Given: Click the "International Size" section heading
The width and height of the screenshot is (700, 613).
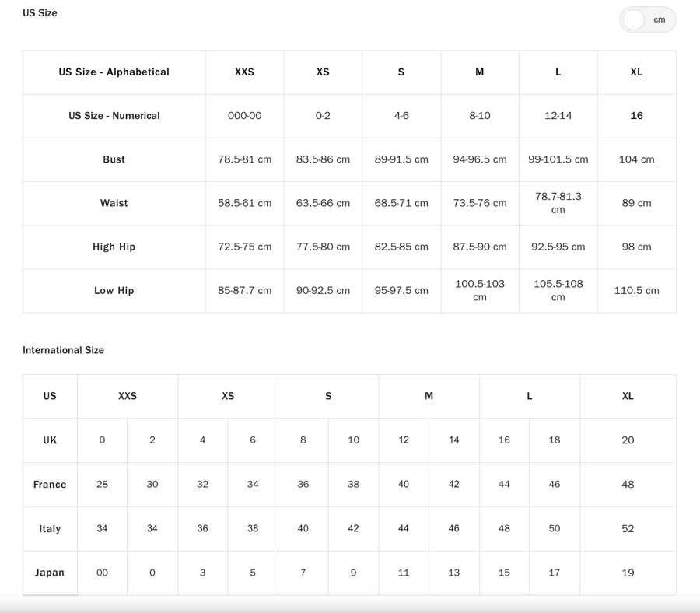Looking at the screenshot, I should tap(63, 350).
